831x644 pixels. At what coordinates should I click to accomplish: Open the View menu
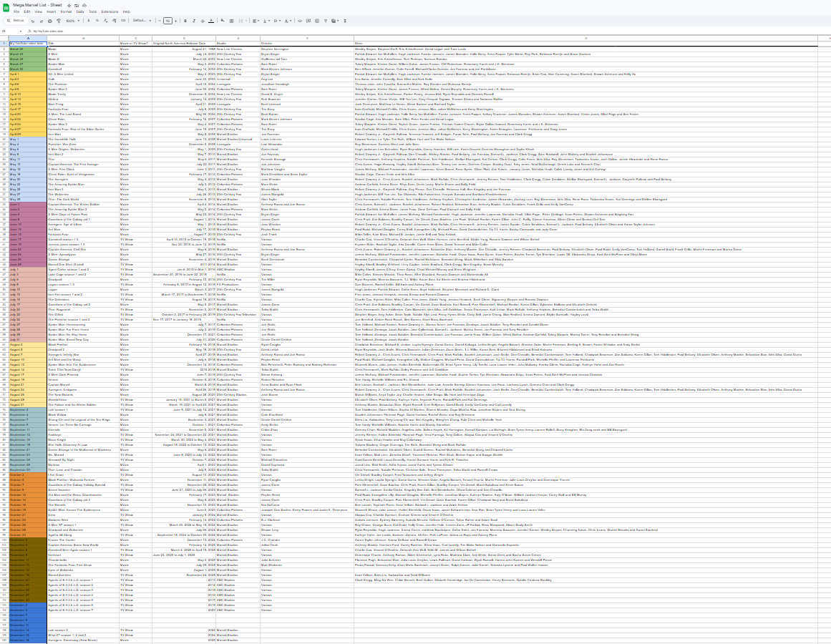(x=38, y=11)
